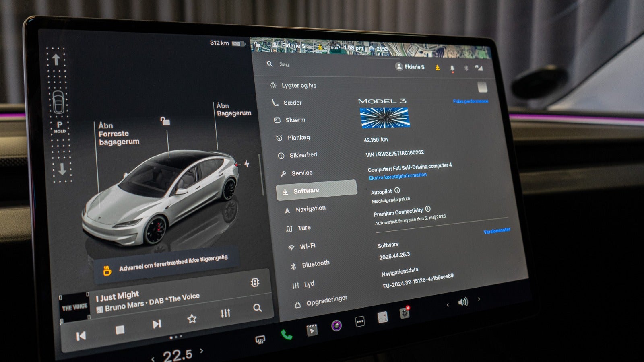Viewport: 644px width, 362px height.
Task: Skip to previous track
Action: pyautogui.click(x=81, y=336)
